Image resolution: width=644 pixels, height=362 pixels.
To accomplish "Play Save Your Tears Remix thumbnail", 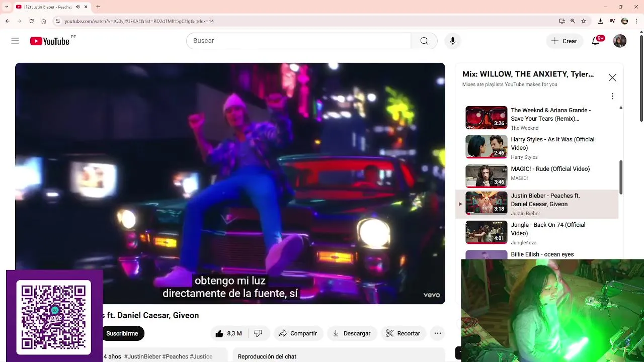I will (x=487, y=118).
